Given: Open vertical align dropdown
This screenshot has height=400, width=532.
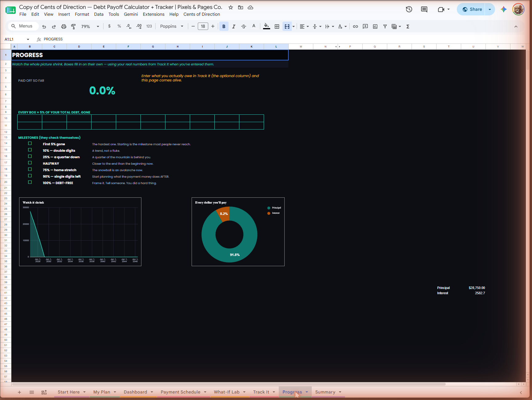Looking at the screenshot, I should pos(317,27).
